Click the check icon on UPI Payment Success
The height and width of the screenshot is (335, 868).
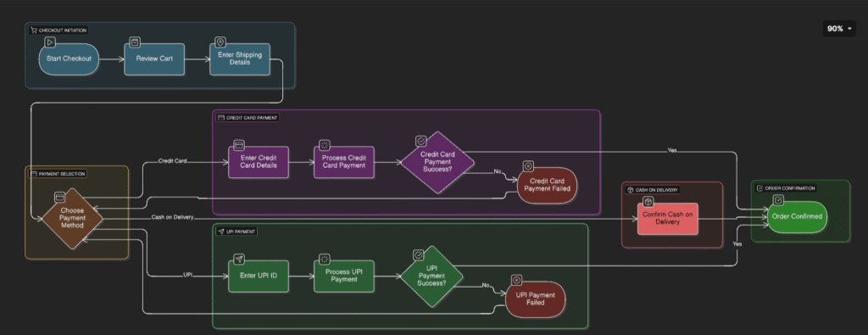click(x=419, y=254)
